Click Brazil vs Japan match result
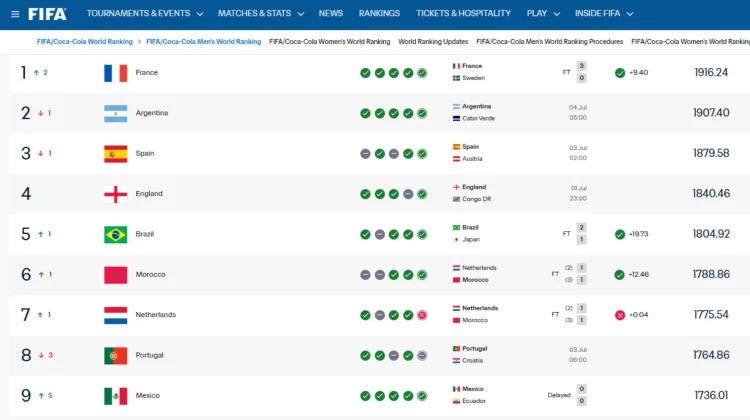This screenshot has height=420, width=750. pos(519,233)
